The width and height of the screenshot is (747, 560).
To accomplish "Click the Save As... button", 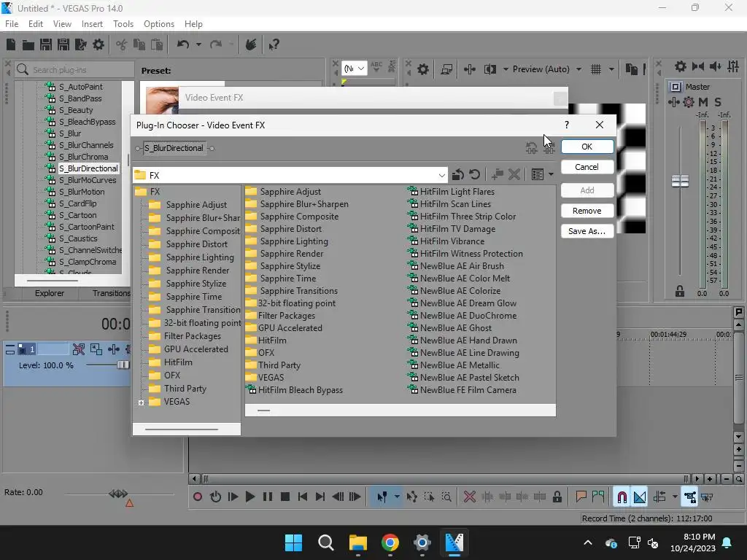I will (x=587, y=231).
